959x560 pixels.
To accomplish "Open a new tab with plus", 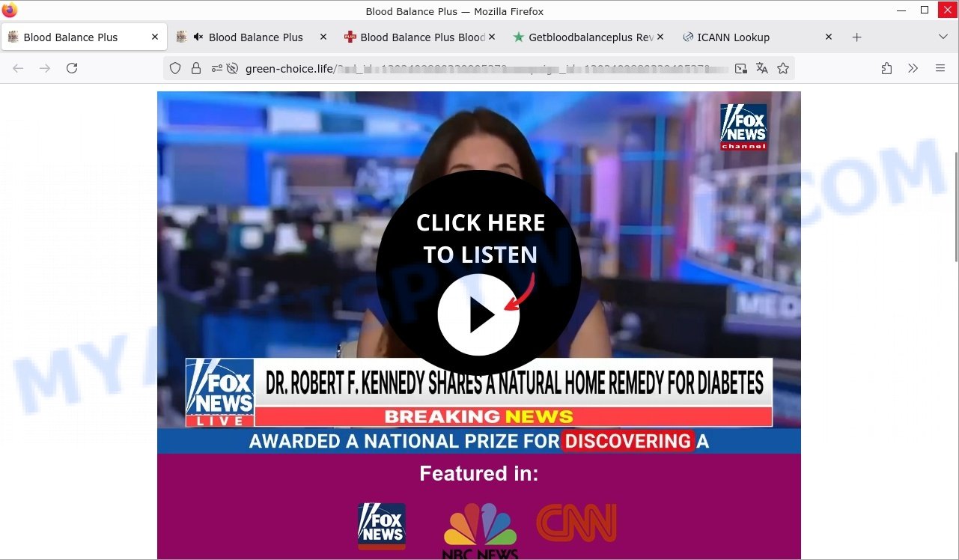I will pyautogui.click(x=857, y=37).
